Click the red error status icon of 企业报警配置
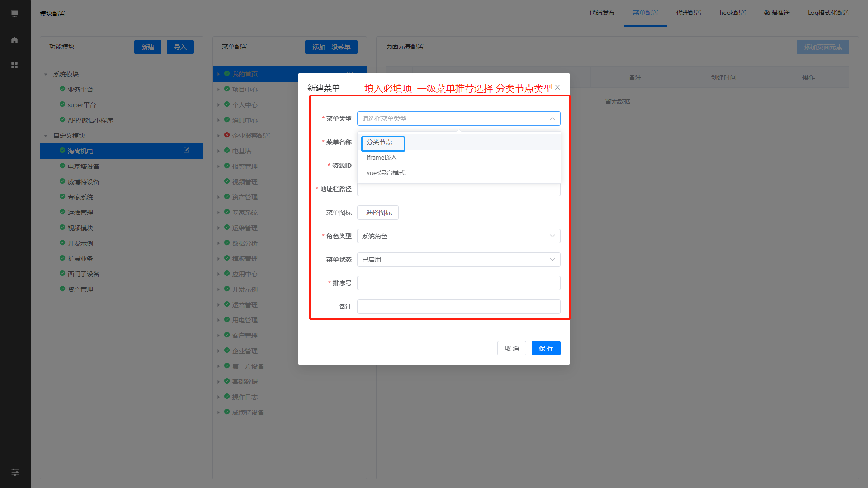868x488 pixels. pyautogui.click(x=227, y=135)
